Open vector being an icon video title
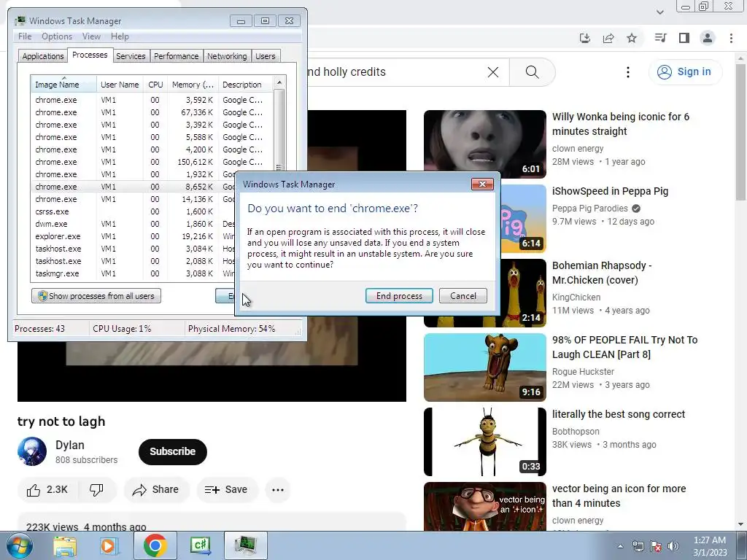 [x=619, y=496]
